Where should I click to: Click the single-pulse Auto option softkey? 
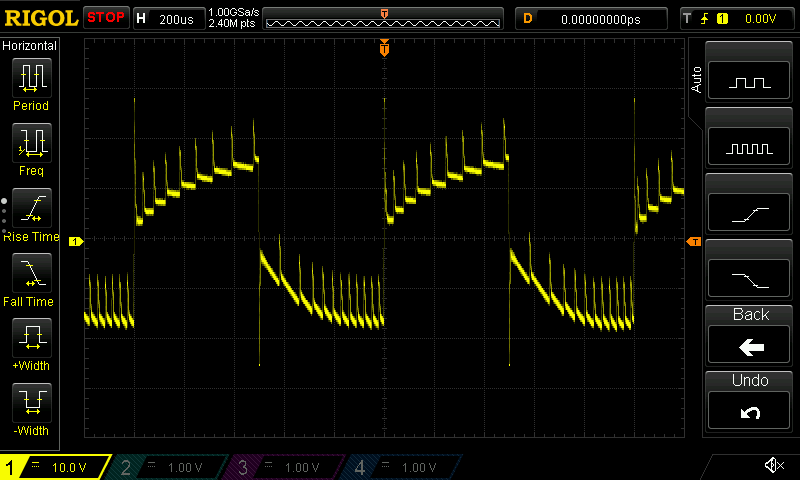[x=749, y=81]
